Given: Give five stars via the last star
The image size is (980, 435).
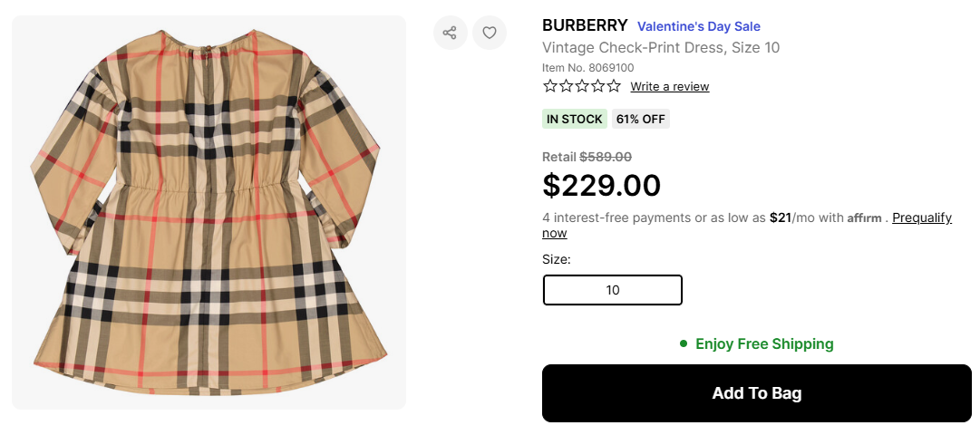Looking at the screenshot, I should pyautogui.click(x=614, y=86).
